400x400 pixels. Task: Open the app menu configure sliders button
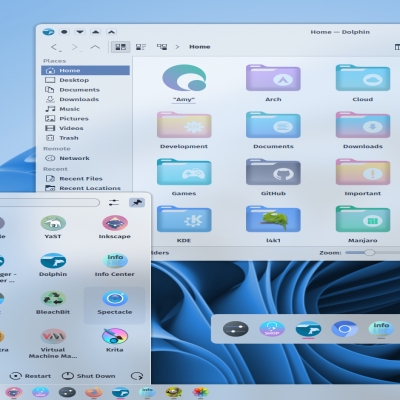[x=114, y=202]
